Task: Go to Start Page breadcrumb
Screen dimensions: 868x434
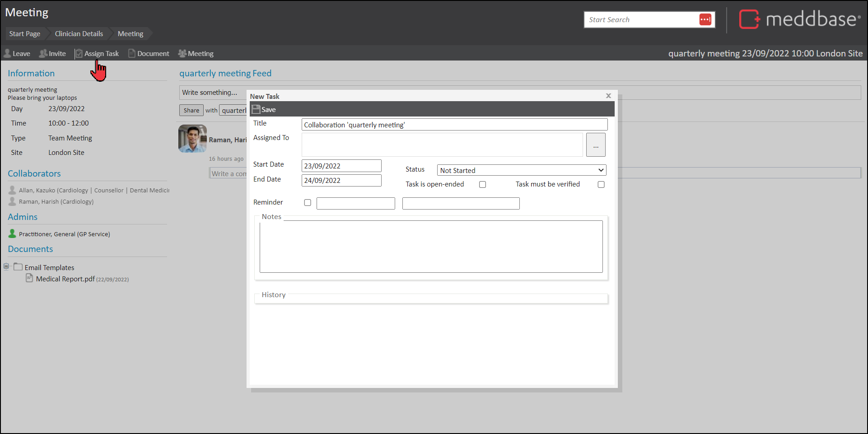Action: tap(25, 34)
